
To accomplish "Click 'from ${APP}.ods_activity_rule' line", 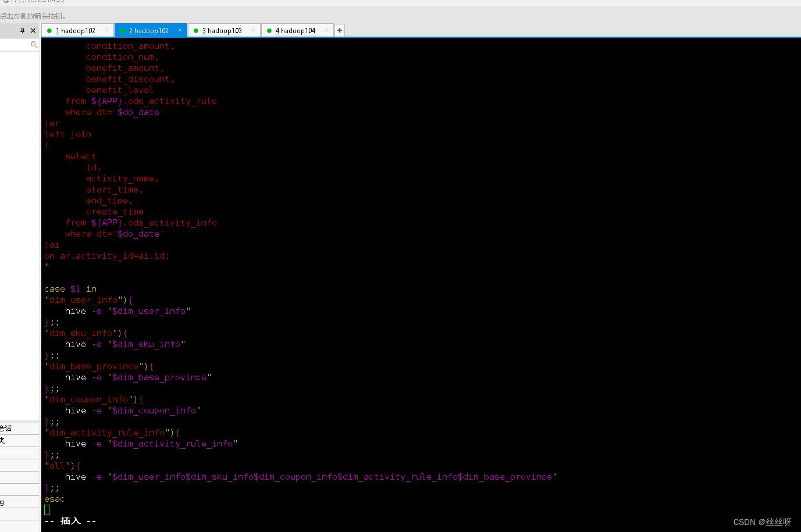I will click(x=141, y=101).
